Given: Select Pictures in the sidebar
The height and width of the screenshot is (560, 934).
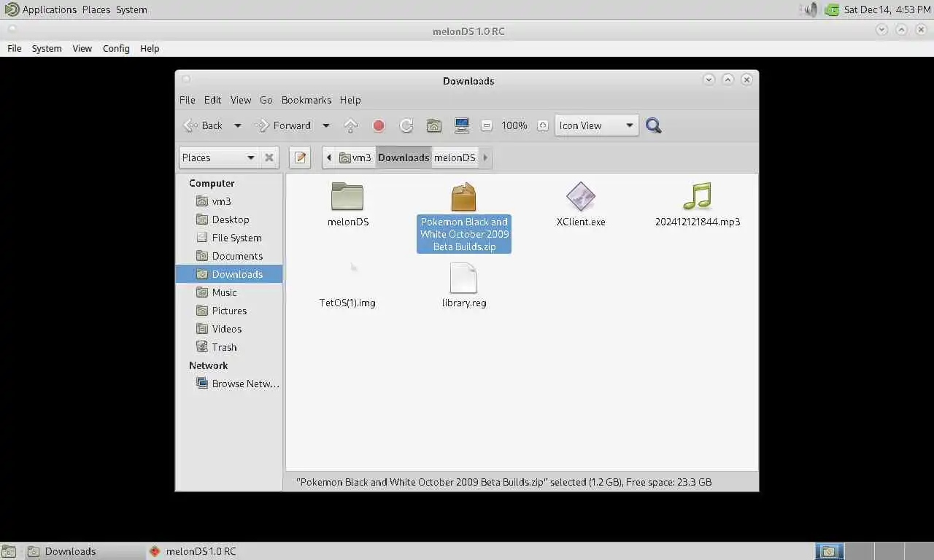Looking at the screenshot, I should click(229, 311).
